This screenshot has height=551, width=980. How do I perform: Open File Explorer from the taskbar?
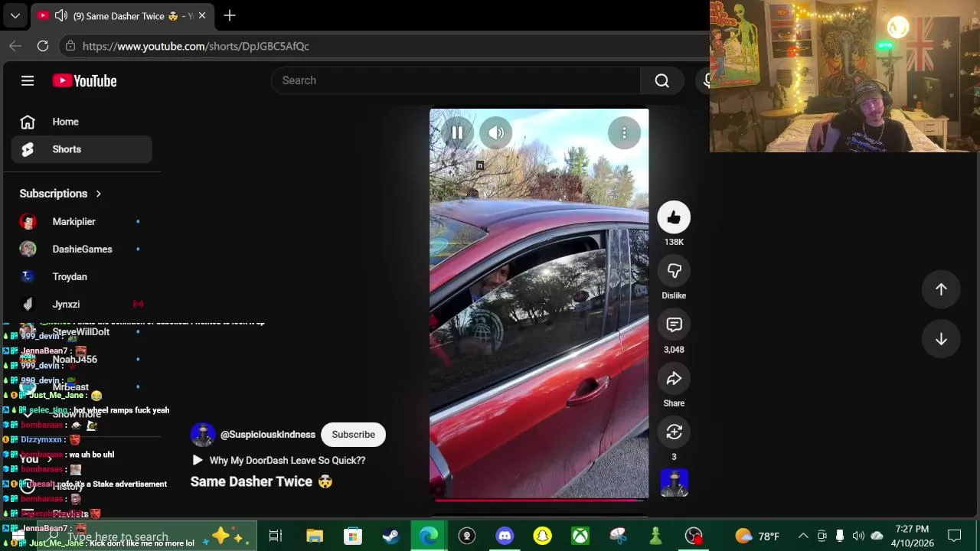[x=315, y=536]
